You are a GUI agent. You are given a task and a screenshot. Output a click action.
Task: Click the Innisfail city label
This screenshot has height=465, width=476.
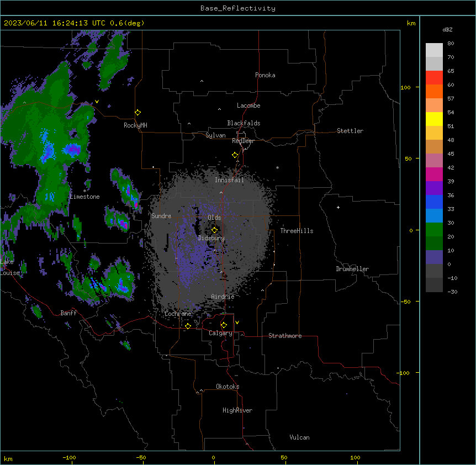click(x=229, y=180)
